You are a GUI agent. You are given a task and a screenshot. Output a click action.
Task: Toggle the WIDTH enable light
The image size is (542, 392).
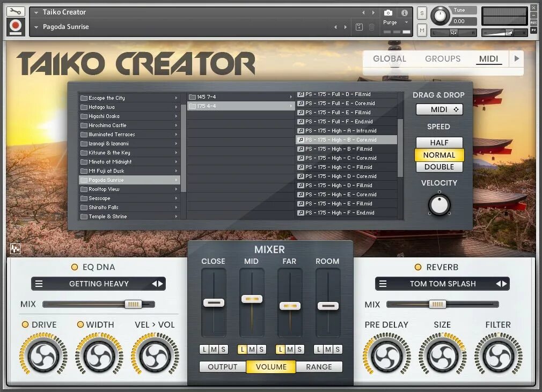(80, 324)
